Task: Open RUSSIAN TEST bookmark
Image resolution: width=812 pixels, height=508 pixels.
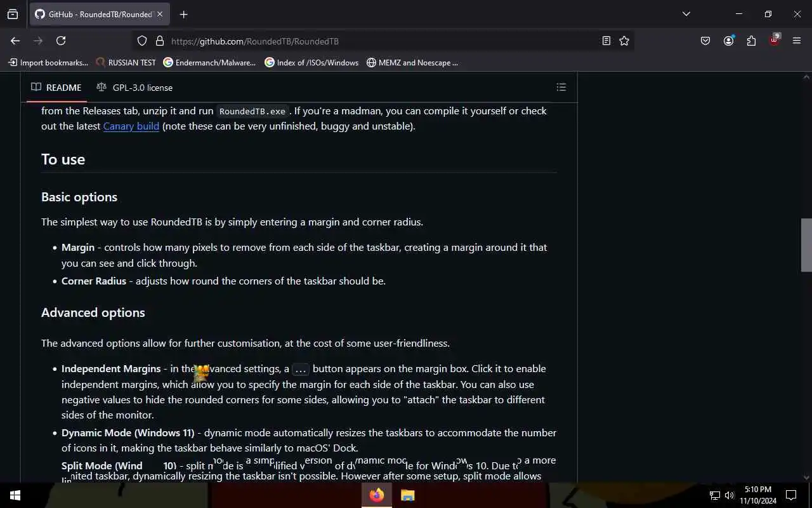Action: click(126, 62)
